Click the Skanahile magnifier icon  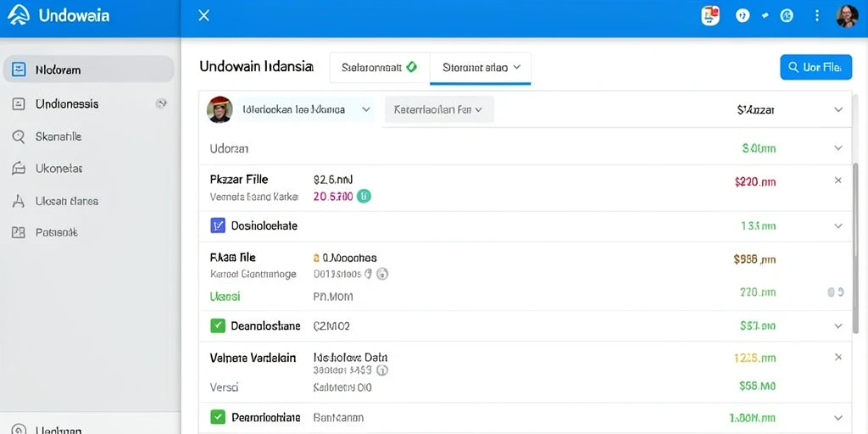[19, 136]
